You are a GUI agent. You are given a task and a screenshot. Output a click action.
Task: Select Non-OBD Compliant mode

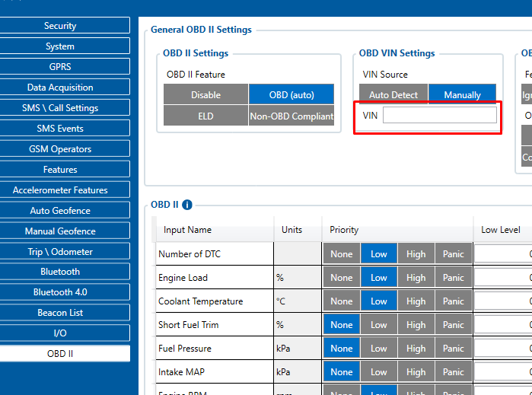291,116
